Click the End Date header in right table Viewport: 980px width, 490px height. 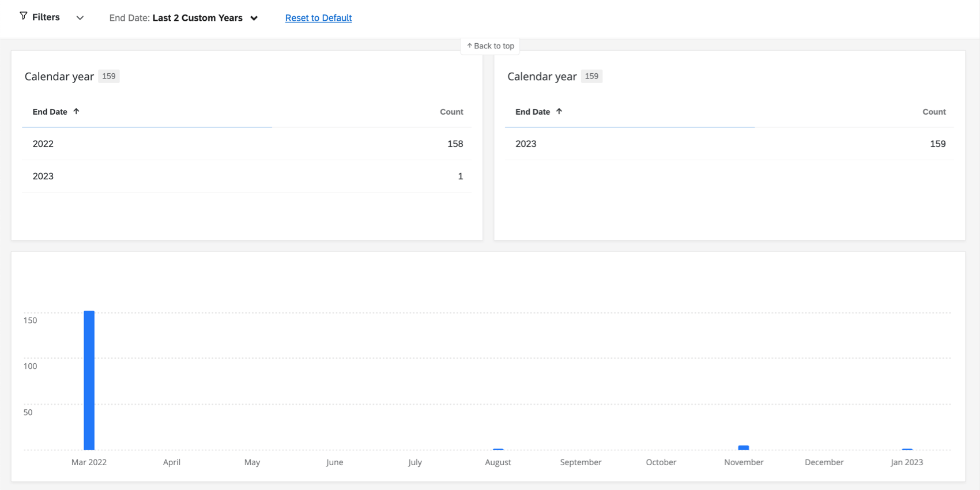click(533, 112)
